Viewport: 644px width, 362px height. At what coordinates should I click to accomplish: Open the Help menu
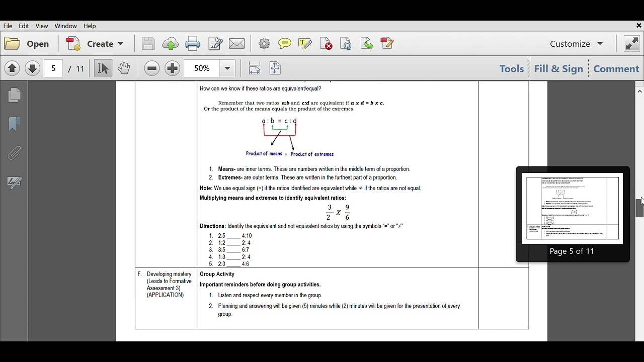point(90,26)
